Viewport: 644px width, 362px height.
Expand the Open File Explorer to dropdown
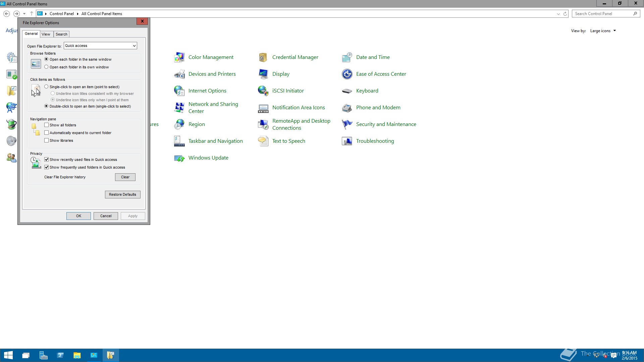point(134,46)
